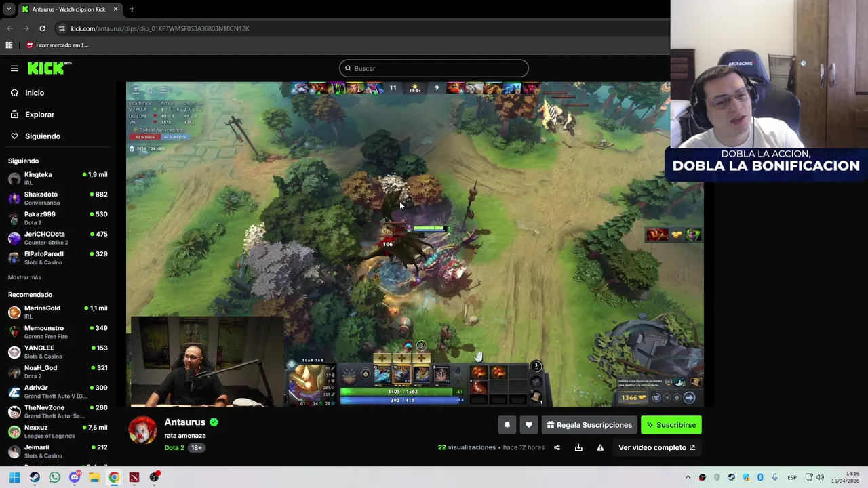Open Steam from the taskbar
This screenshot has width=868, height=488.
(35, 477)
